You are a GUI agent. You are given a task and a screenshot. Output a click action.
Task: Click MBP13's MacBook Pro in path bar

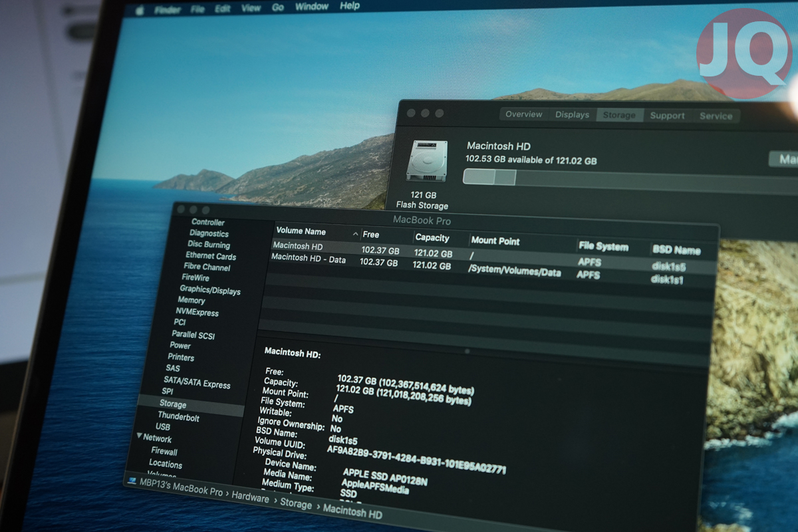point(181,487)
